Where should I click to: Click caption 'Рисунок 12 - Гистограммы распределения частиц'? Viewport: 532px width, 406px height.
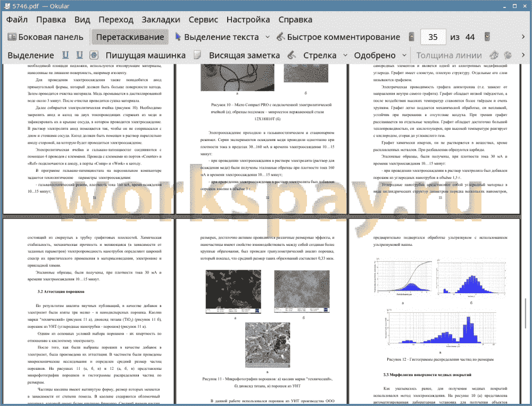click(440, 359)
